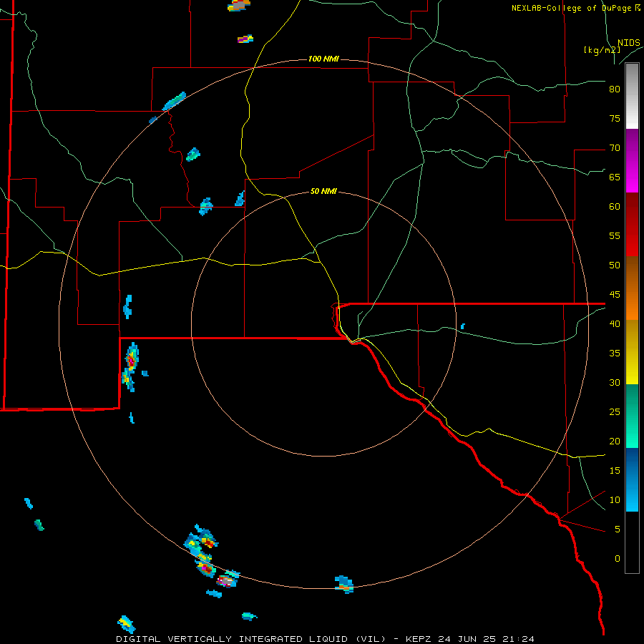The image size is (644, 644).
Task: Click the 10 value on the VIL scale
Action: tap(615, 500)
